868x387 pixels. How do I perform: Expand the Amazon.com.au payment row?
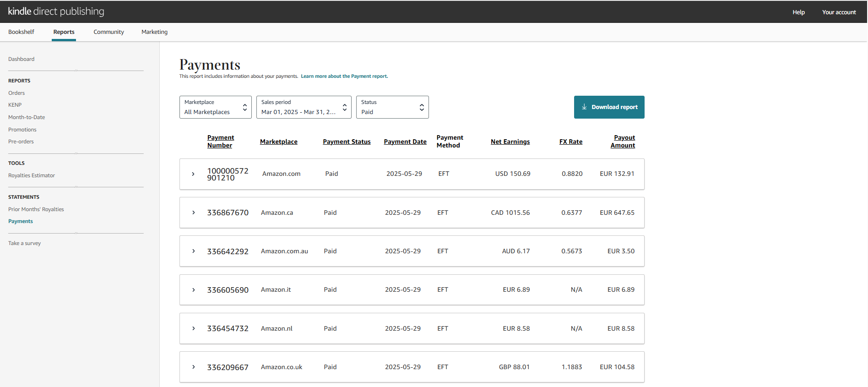point(193,251)
